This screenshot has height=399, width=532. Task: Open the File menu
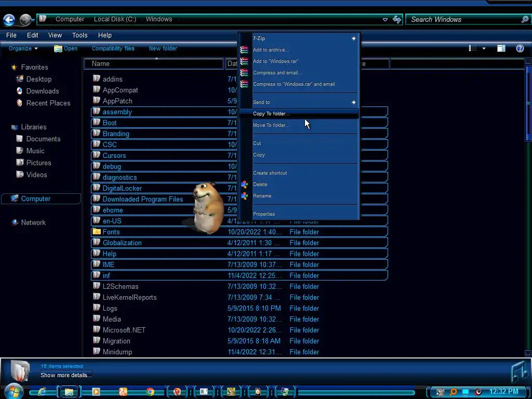point(11,35)
